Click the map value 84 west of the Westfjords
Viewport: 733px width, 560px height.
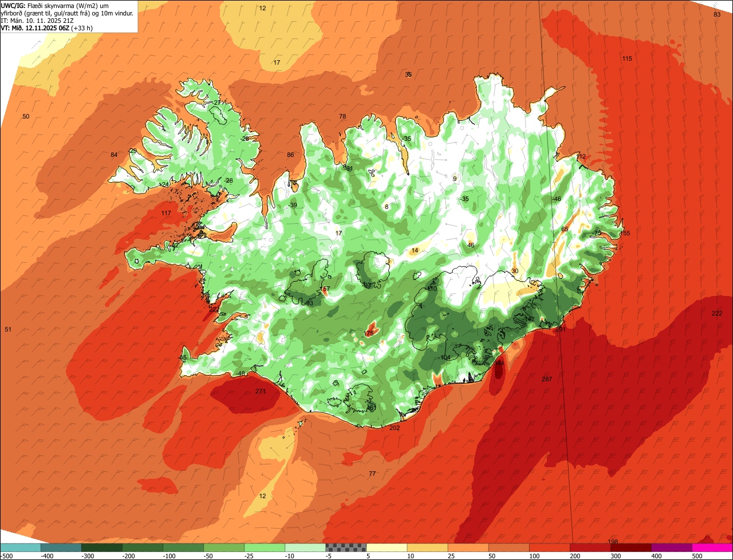click(114, 155)
